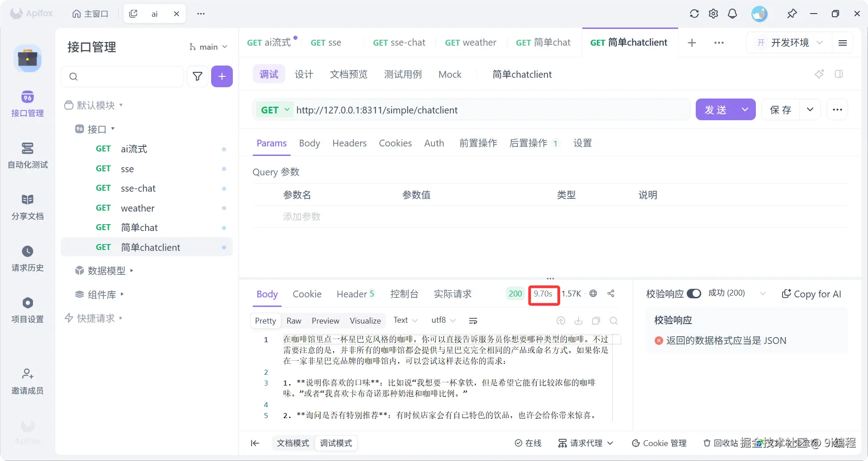Screen dimensions: 868x461
Task: Open 自动化测试 in the sidebar
Action: (x=28, y=155)
